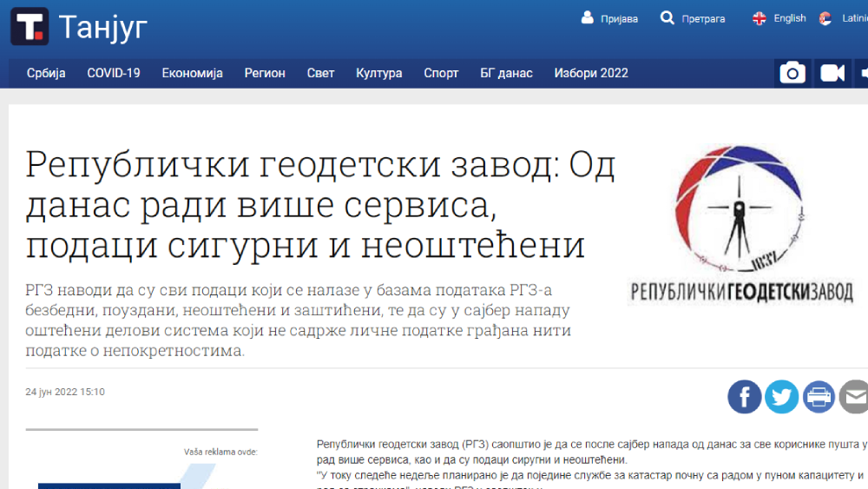
Task: Switch language to English
Action: tap(789, 18)
